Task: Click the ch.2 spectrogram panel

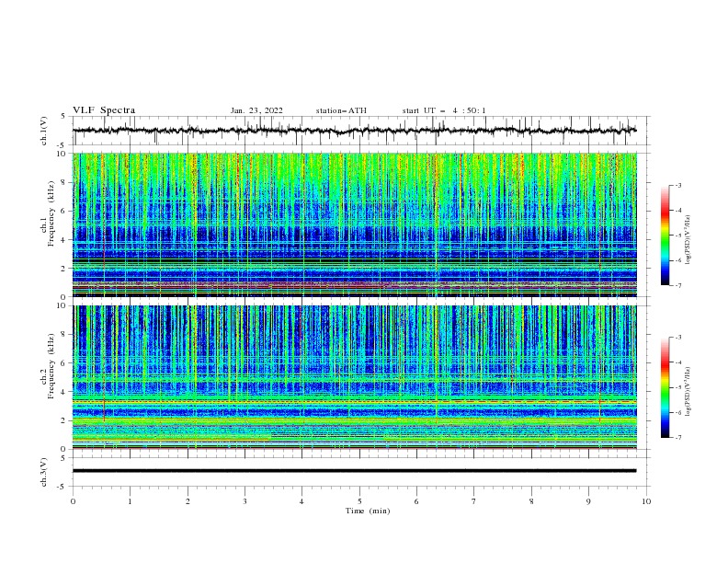Action: (354, 377)
